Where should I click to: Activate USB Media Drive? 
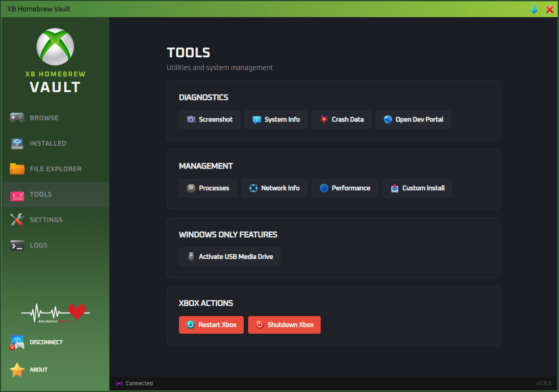click(x=229, y=257)
